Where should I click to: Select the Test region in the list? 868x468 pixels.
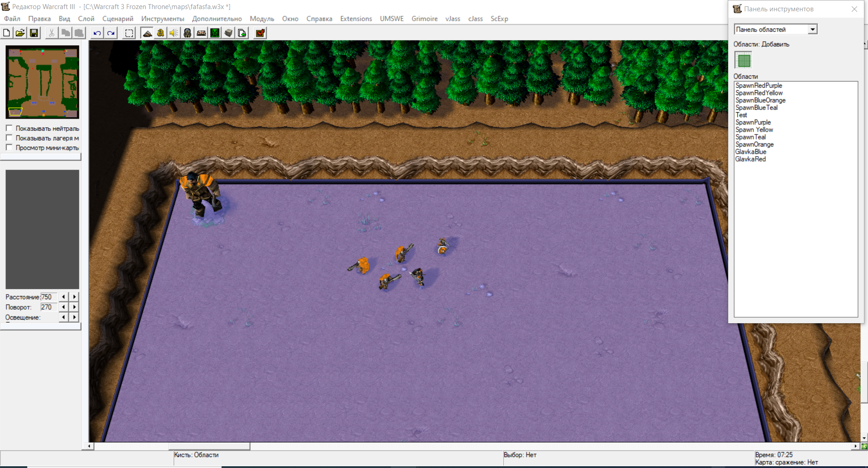[741, 115]
